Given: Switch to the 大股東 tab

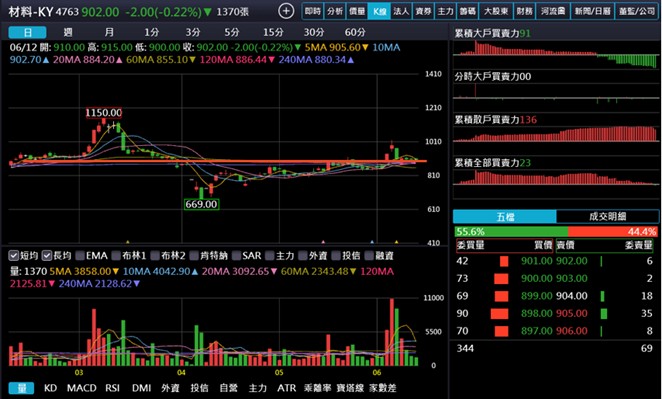Looking at the screenshot, I should point(496,11).
